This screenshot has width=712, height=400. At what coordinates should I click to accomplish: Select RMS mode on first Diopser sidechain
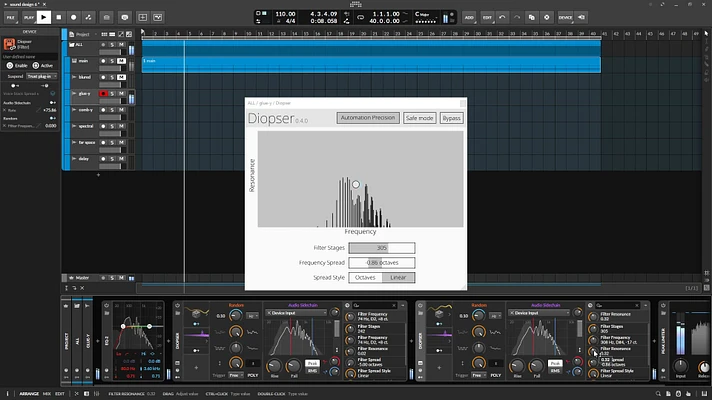[312, 371]
